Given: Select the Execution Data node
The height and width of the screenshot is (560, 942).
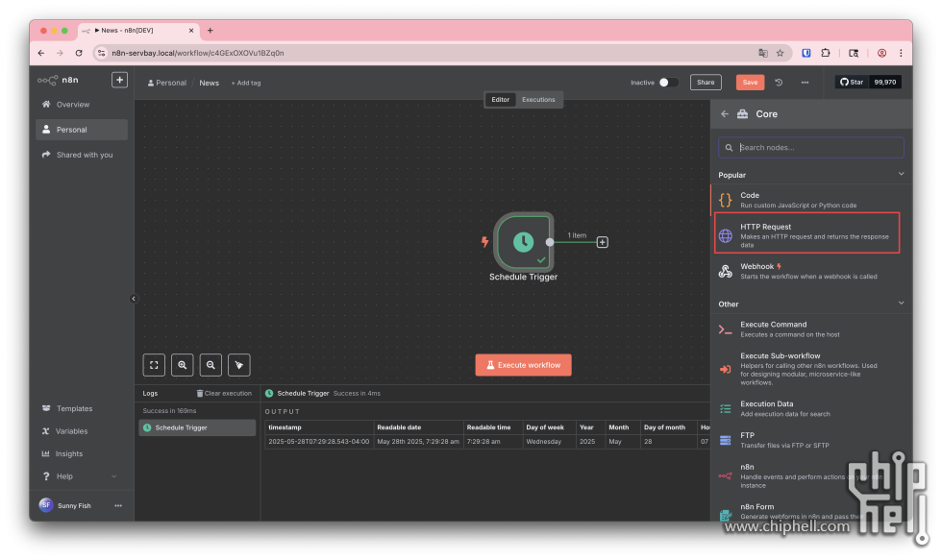Looking at the screenshot, I should pos(809,409).
